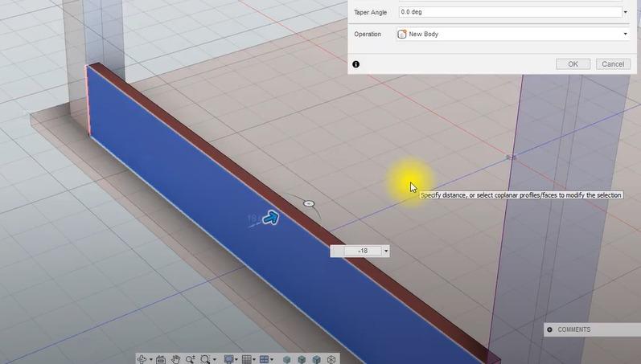Viewport: 641px width, 364px height.
Task: Open the Orbit tool in navigation bar
Action: click(x=142, y=359)
